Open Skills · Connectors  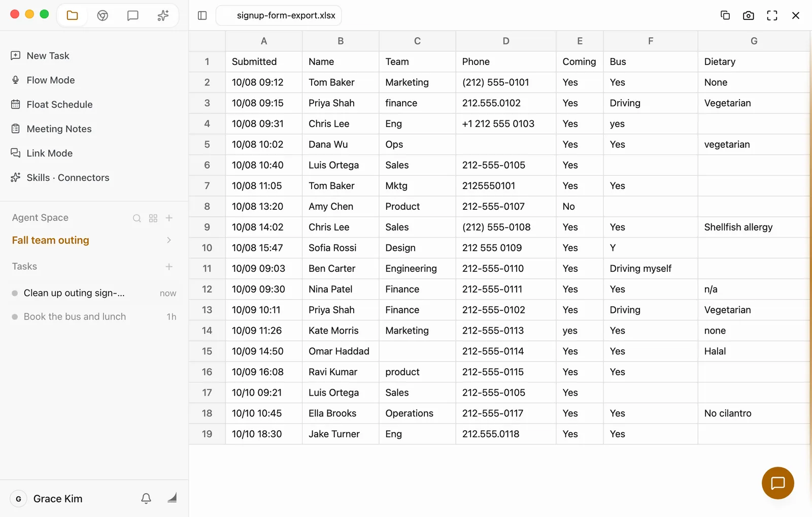pos(67,177)
